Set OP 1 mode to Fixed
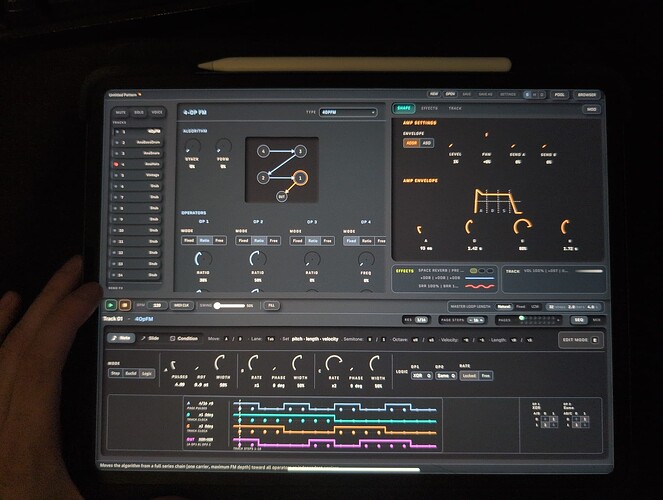Screen dimensions: 663x500 [x=189, y=240]
